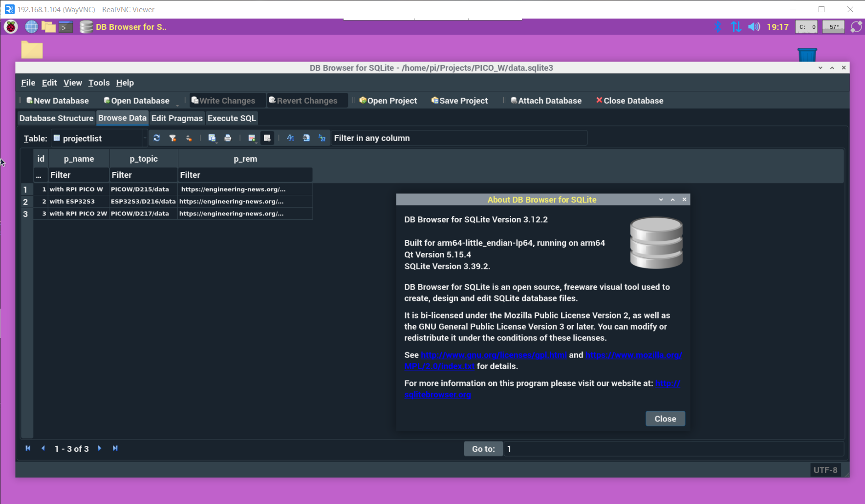Screen dimensions: 865x504
Task: Print the table data
Action: click(228, 138)
